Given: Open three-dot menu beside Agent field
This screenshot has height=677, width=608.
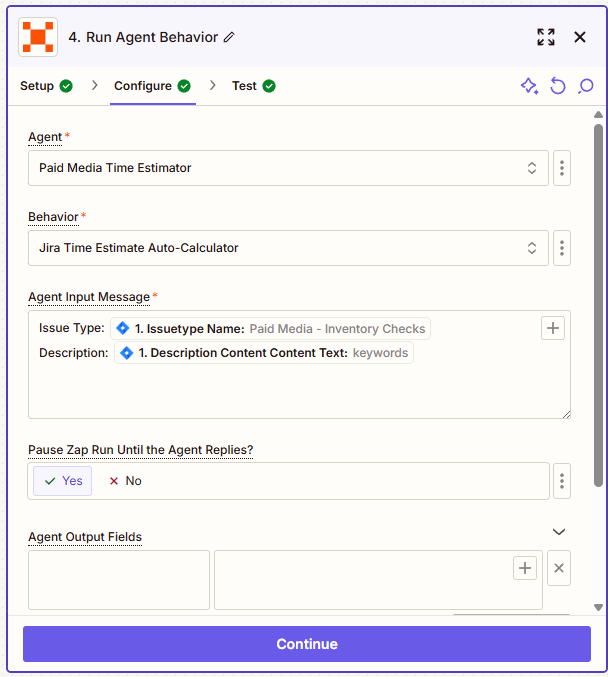Looking at the screenshot, I should [x=562, y=168].
